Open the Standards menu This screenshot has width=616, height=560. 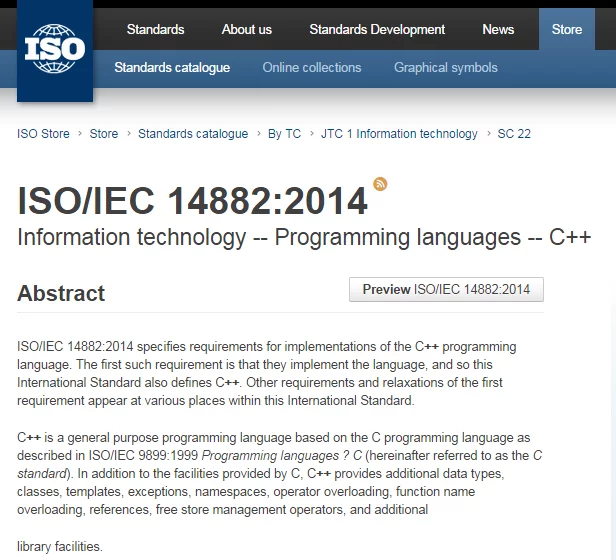click(x=156, y=29)
